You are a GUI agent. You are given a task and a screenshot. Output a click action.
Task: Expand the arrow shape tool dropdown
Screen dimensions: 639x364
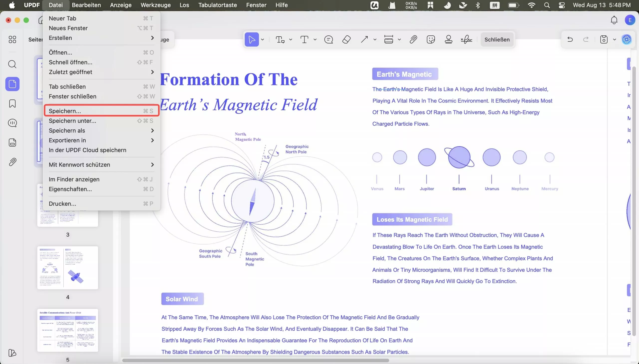pyautogui.click(x=375, y=39)
